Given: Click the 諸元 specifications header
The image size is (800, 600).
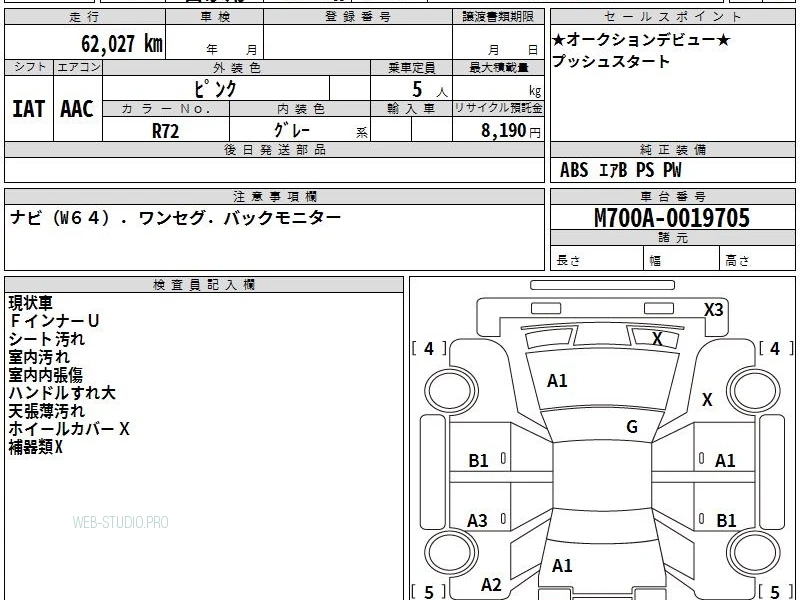Looking at the screenshot, I should 672,238.
